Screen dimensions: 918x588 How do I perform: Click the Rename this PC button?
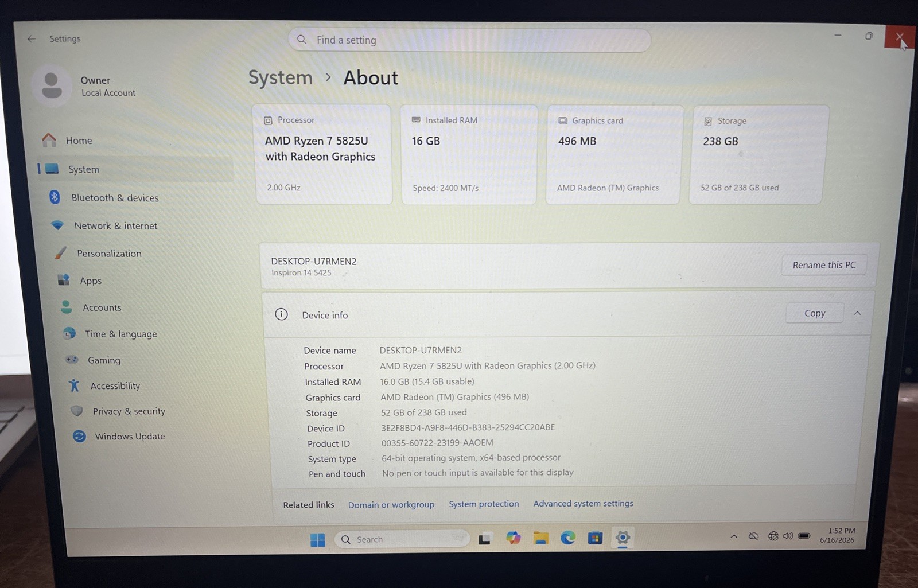coord(824,265)
